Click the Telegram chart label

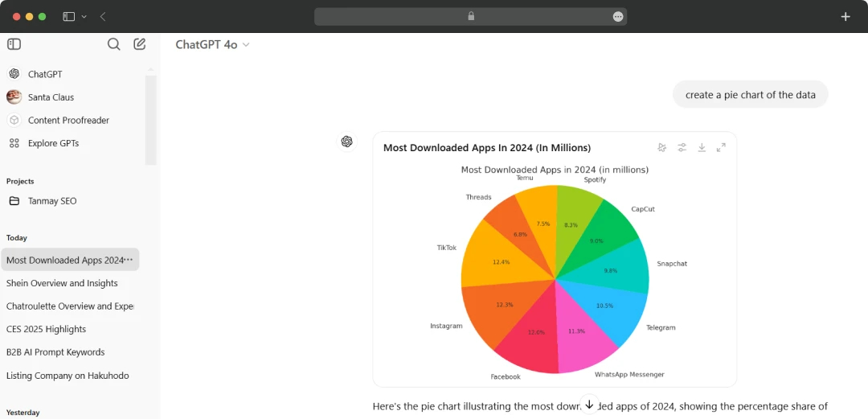[x=661, y=327]
